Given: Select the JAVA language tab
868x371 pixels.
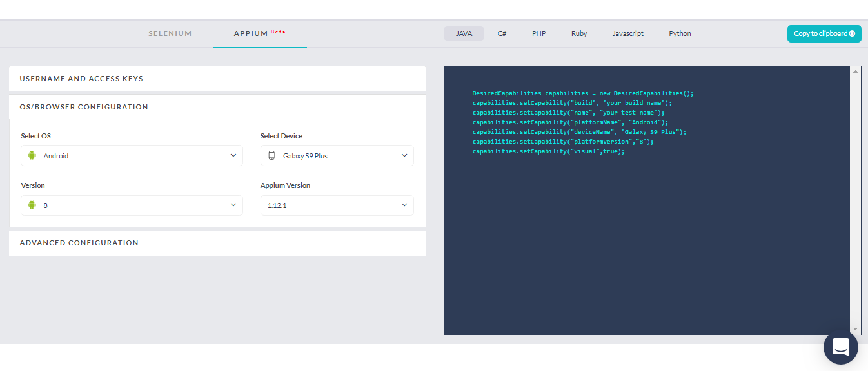Looking at the screenshot, I should click(464, 33).
